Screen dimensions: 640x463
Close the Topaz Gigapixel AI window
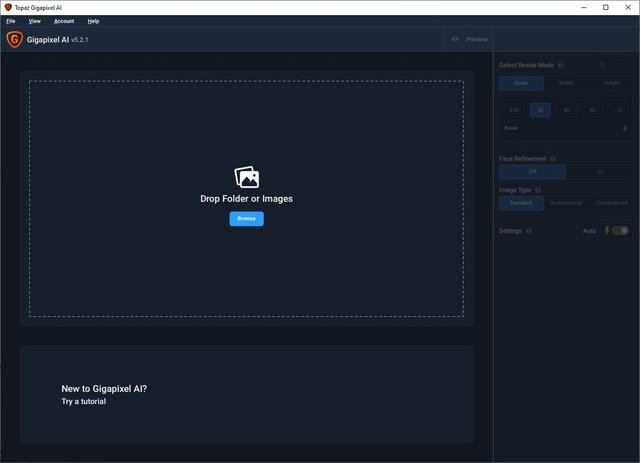coord(628,7)
